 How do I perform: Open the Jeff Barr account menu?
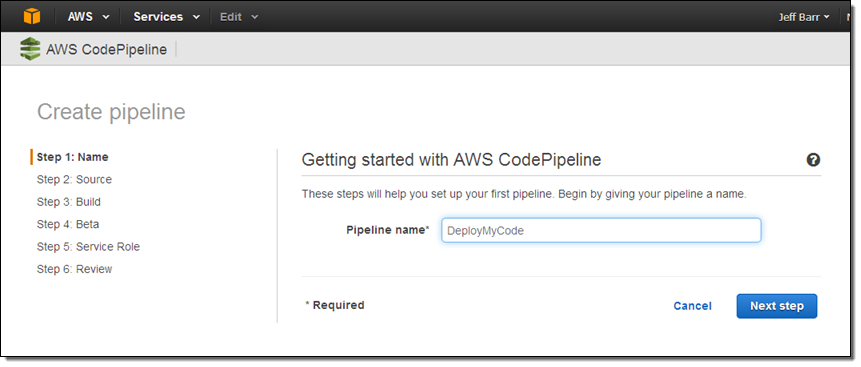pos(803,17)
